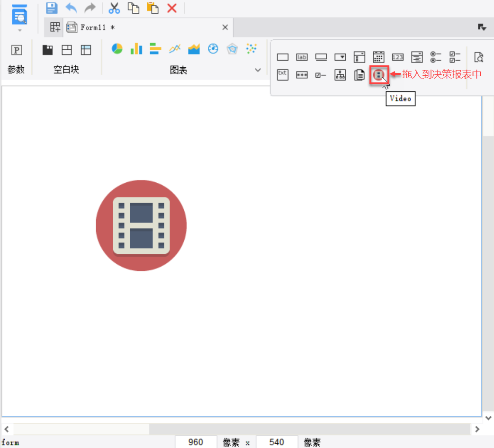Select the view tree widget
This screenshot has height=448, width=494.
coord(340,75)
